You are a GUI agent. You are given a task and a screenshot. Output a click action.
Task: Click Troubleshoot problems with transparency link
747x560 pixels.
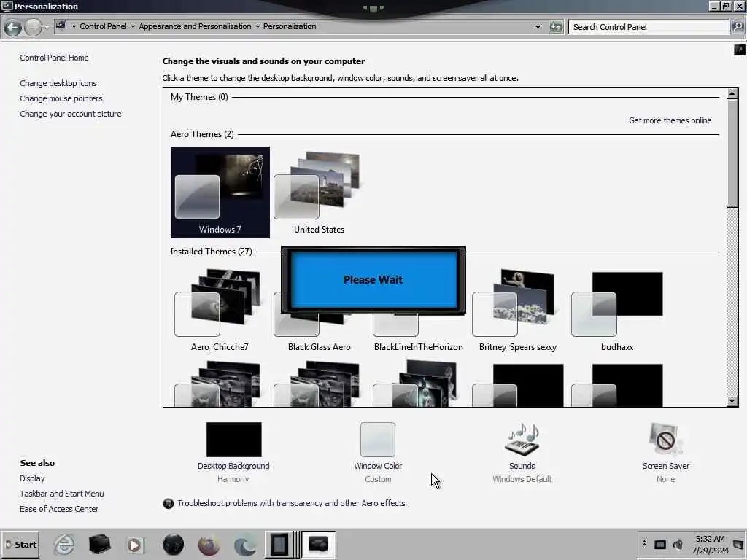291,503
